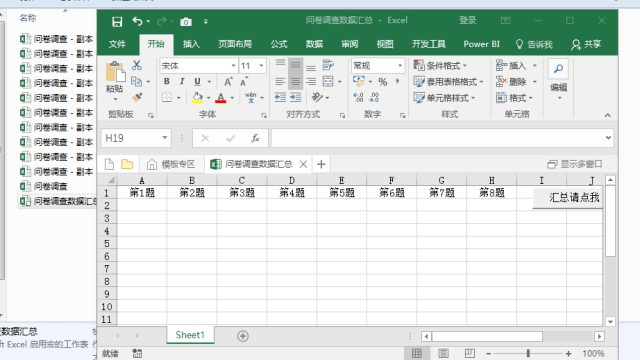
Task: Click the camera icon in quick access toolbar
Action: (x=186, y=22)
